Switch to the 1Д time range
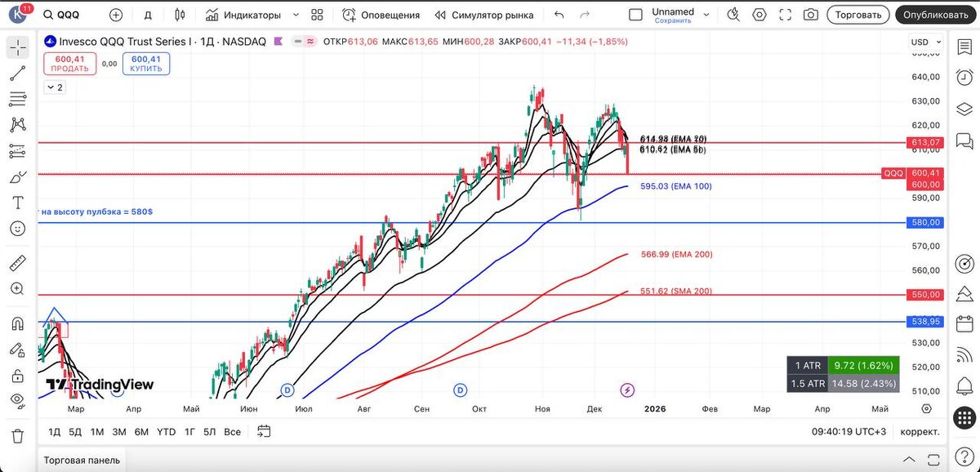 [55, 431]
